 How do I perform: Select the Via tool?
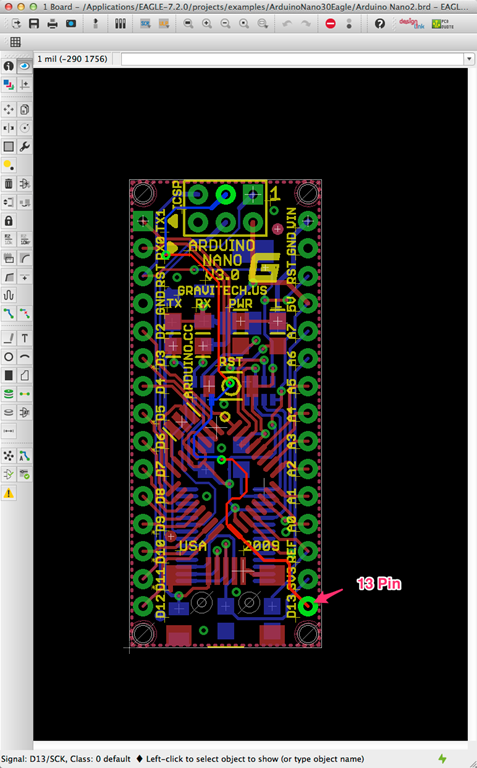pos(9,394)
